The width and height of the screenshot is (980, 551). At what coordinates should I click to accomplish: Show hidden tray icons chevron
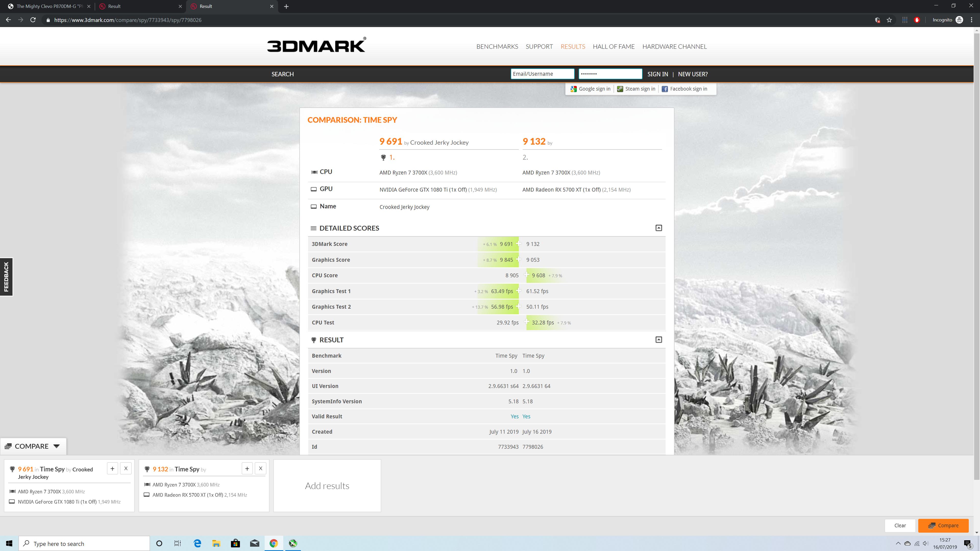898,543
